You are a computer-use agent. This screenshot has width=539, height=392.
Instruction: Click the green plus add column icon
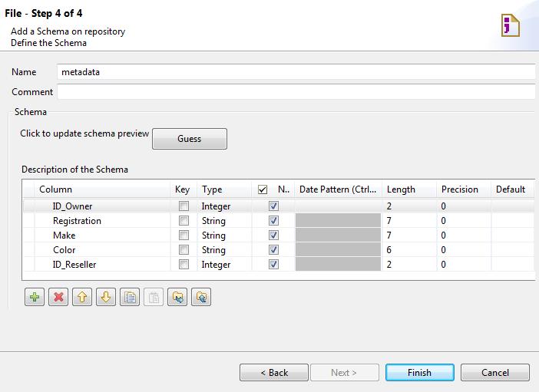point(35,298)
